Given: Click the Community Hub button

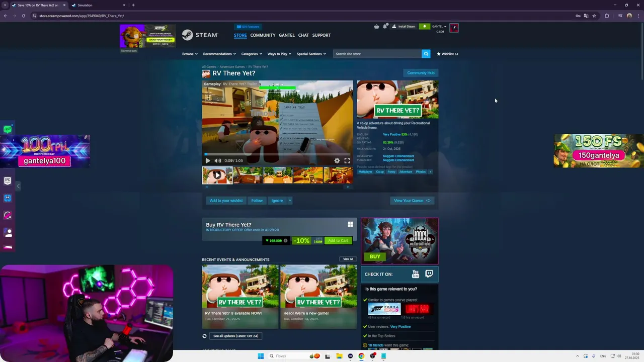Looking at the screenshot, I should pos(421,73).
